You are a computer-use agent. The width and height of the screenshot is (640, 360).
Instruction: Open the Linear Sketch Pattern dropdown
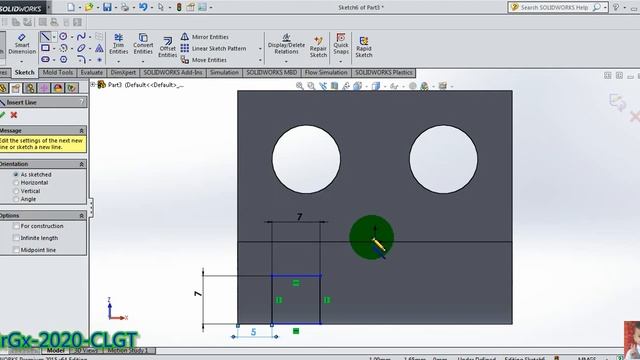point(260,49)
